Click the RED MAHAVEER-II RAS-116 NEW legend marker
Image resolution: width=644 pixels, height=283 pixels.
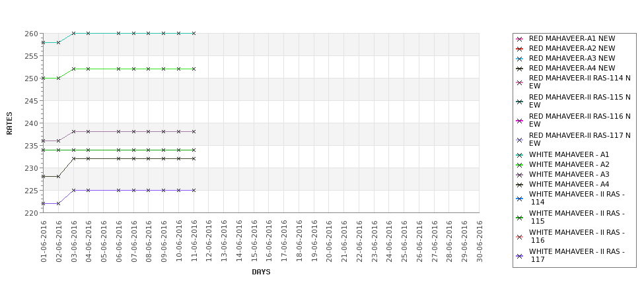pos(520,121)
